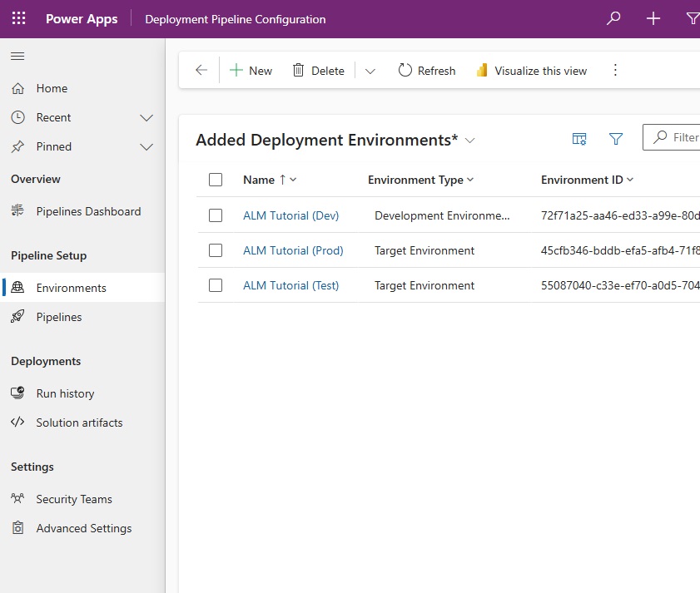Screen dimensions: 700x593
Task: Open the Edit filters funnel icon
Action: [x=616, y=139]
